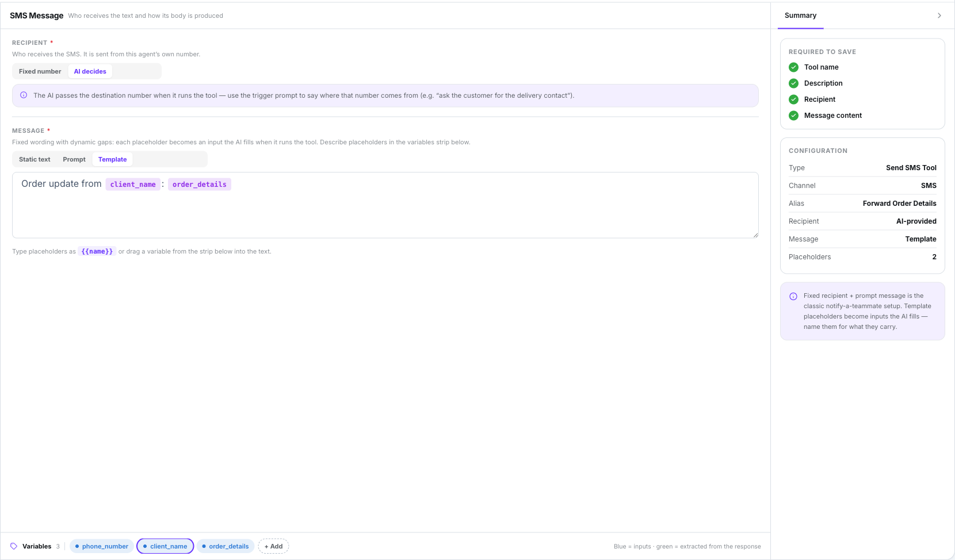The width and height of the screenshot is (955, 560).
Task: Click the message box resize handle
Action: click(755, 235)
